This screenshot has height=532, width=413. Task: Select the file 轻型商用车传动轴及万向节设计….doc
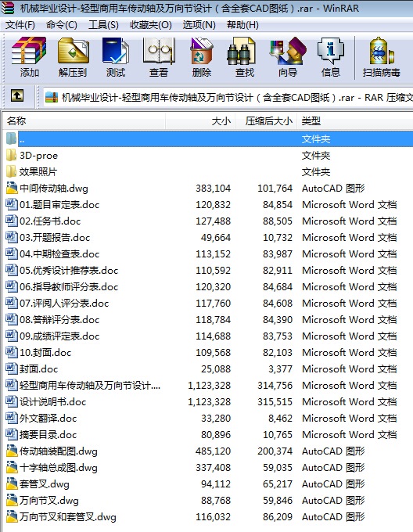[x=90, y=386]
